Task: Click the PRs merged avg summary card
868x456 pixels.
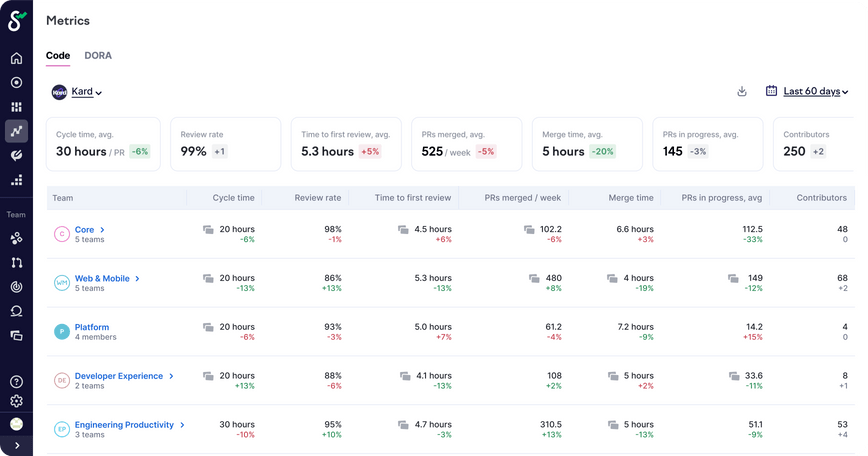Action: pyautogui.click(x=467, y=144)
